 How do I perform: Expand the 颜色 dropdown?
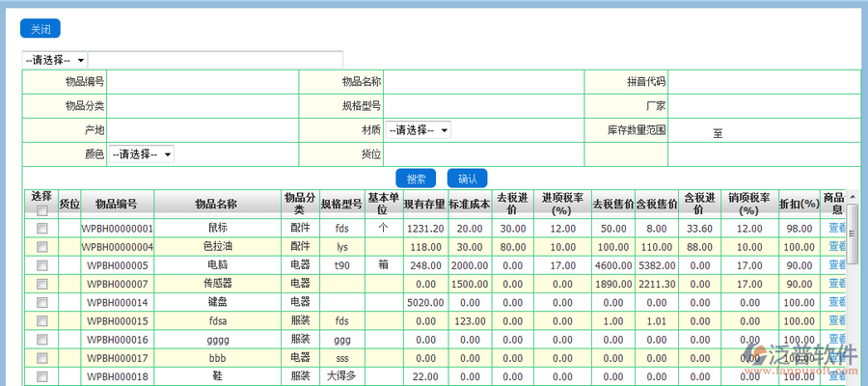(141, 154)
